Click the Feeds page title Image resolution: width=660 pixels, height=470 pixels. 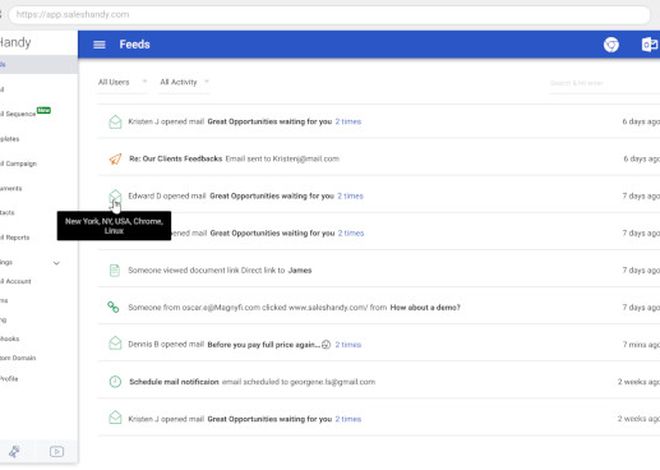[135, 44]
